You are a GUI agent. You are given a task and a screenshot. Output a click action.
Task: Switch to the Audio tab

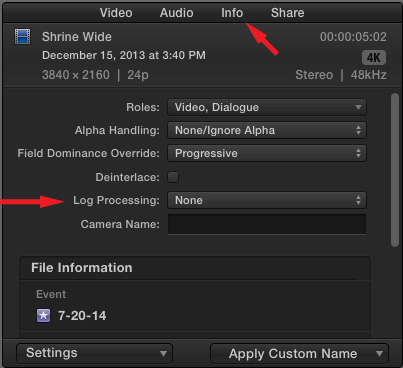[x=176, y=13]
